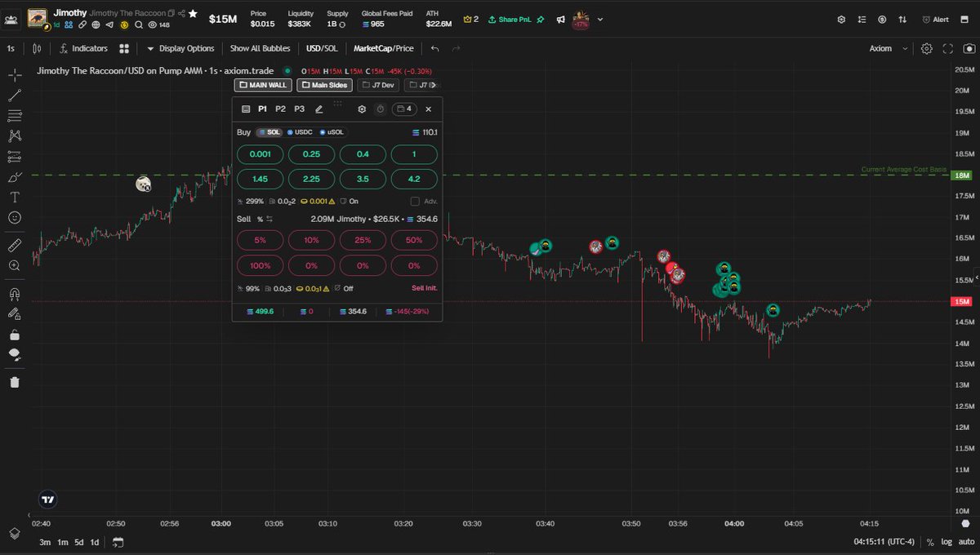The height and width of the screenshot is (555, 980).
Task: Sell 100% of Jimothy position
Action: click(260, 265)
